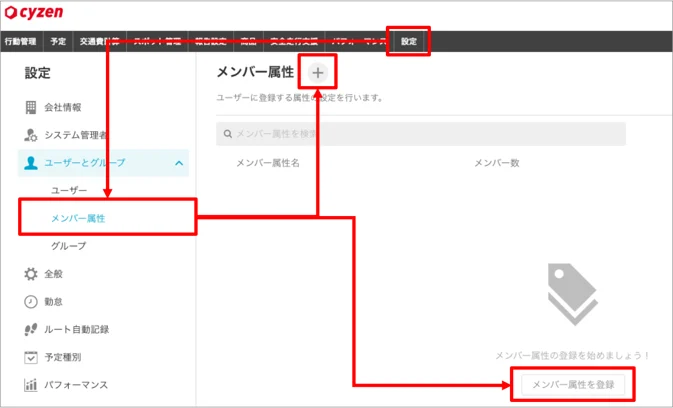Click the システム管理者 person-gear icon

click(30, 135)
